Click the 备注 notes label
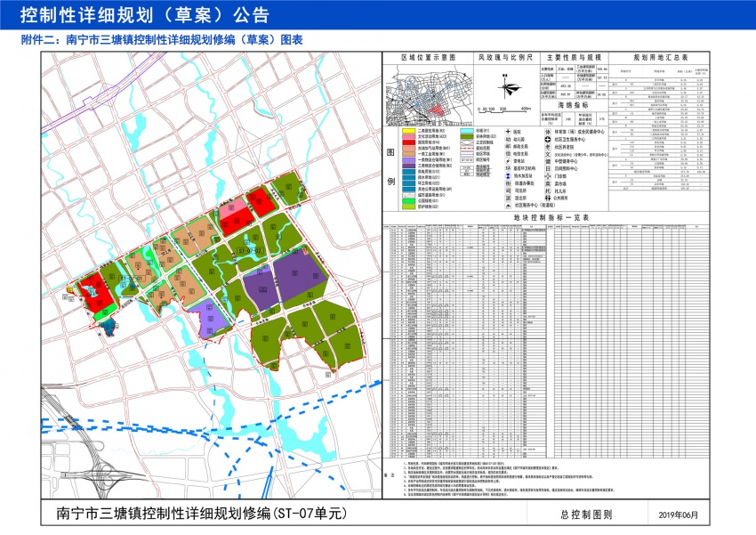 pos(389,475)
